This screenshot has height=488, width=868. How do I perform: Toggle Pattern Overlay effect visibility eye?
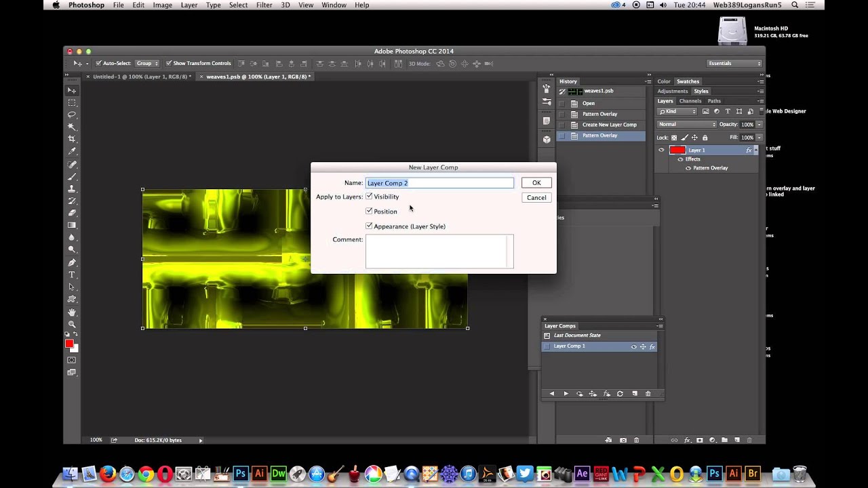click(x=688, y=168)
